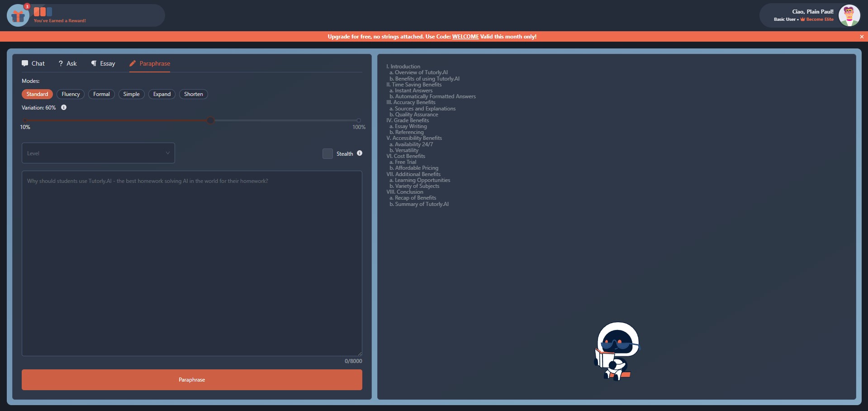Click the robot mascot reading a book
This screenshot has width=868, height=411.
(x=617, y=351)
